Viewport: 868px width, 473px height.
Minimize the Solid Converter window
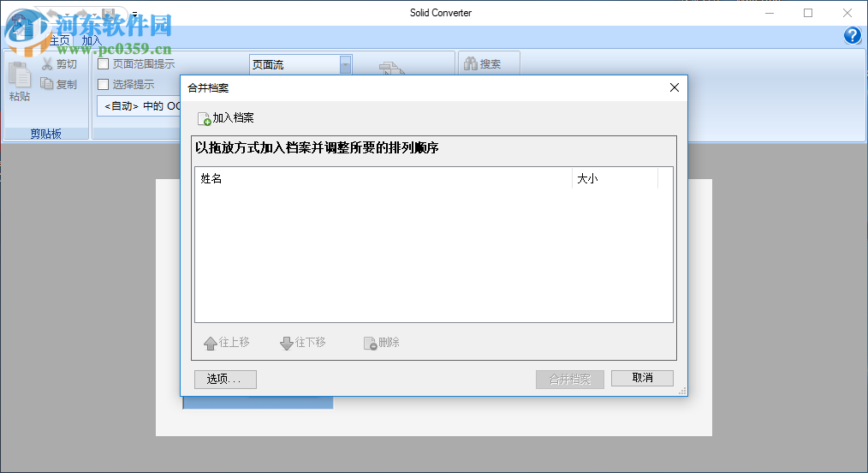pos(770,13)
